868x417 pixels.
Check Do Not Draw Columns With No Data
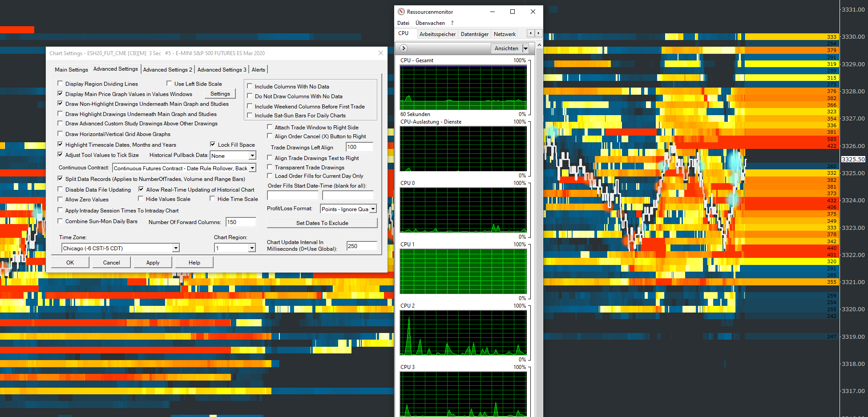pos(250,96)
